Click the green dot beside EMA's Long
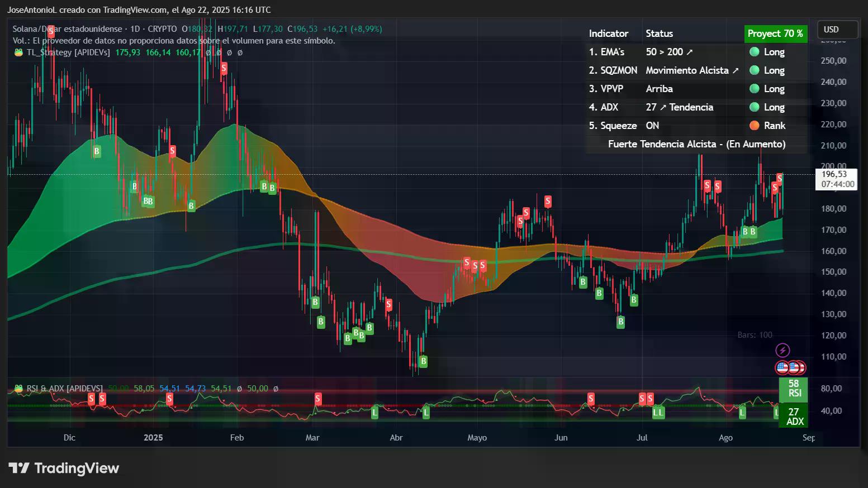This screenshot has height=488, width=868. (x=754, y=52)
